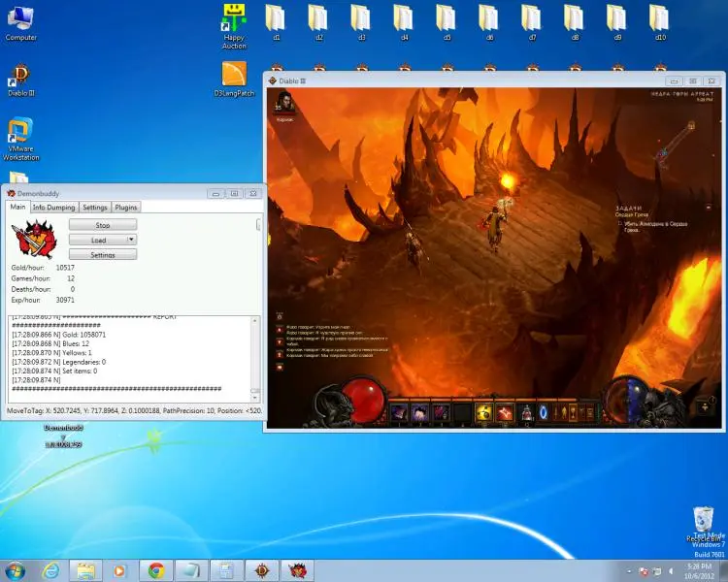Click the log panel vertical scrollbar
Viewport: 728px width, 582px height.
[256, 354]
